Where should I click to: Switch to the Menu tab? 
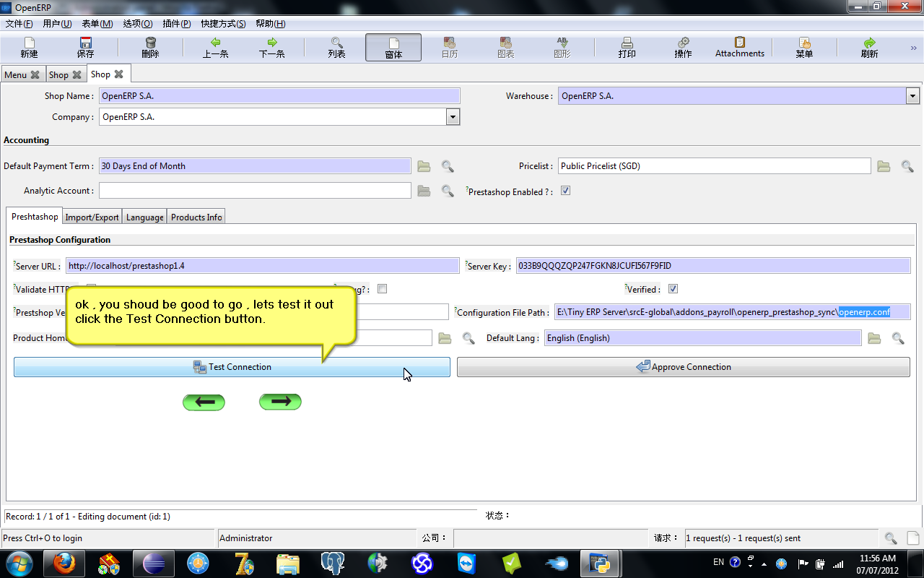tap(15, 74)
